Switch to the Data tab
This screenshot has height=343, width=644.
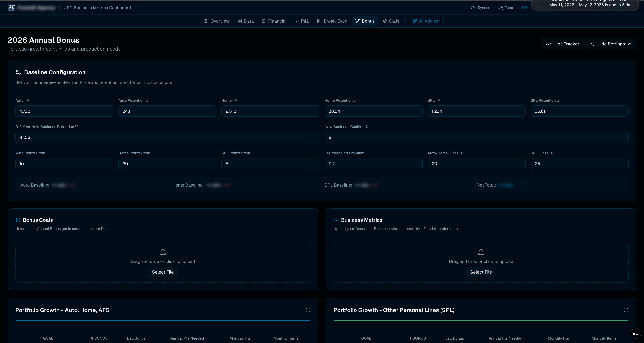246,21
